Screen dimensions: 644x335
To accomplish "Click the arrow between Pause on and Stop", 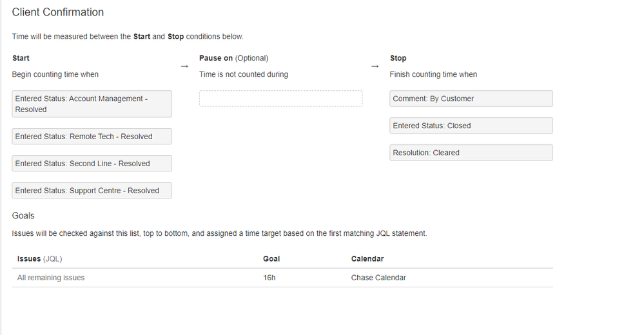I will (x=375, y=66).
